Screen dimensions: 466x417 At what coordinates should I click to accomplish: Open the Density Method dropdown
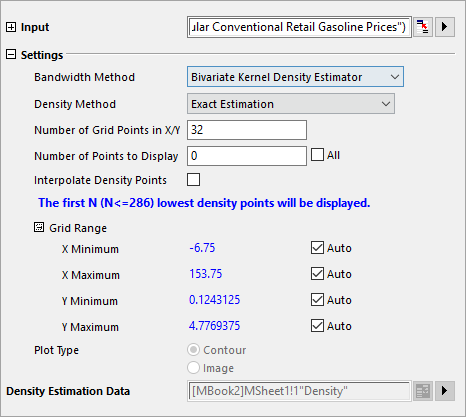(x=291, y=104)
